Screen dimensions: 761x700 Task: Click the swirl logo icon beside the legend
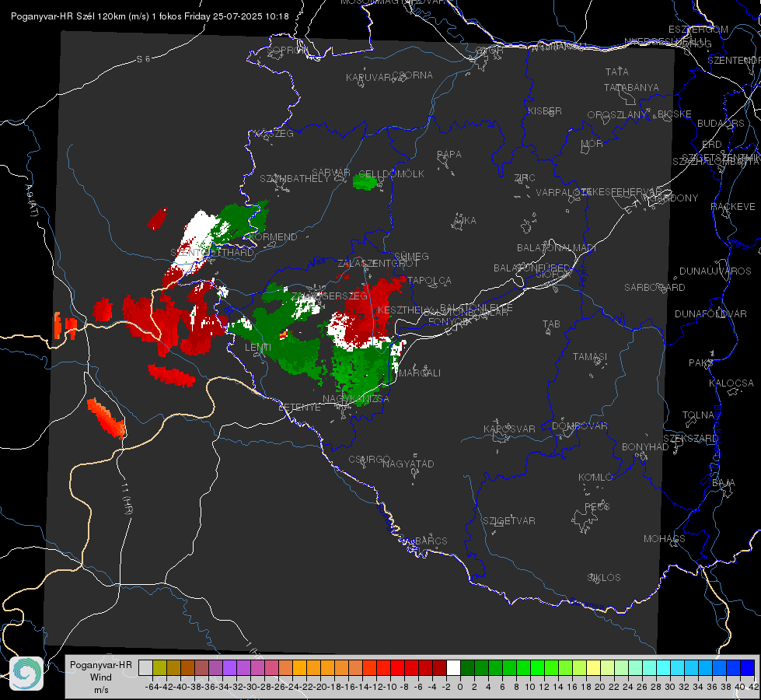click(x=26, y=674)
